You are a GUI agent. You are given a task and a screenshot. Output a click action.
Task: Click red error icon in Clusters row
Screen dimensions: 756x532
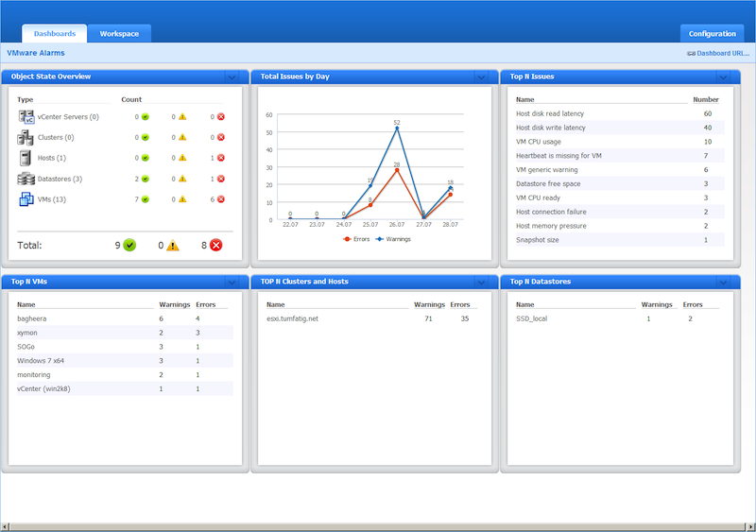point(221,137)
